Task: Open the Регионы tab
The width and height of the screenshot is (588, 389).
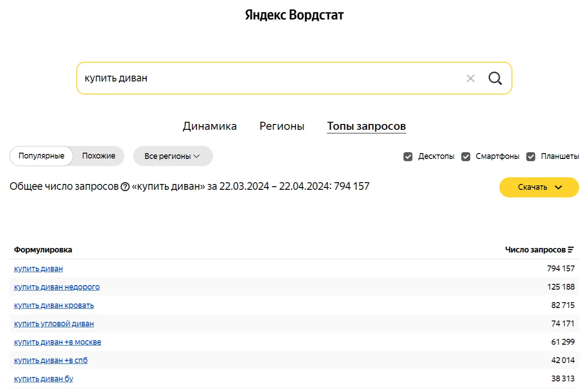Action: pos(282,126)
